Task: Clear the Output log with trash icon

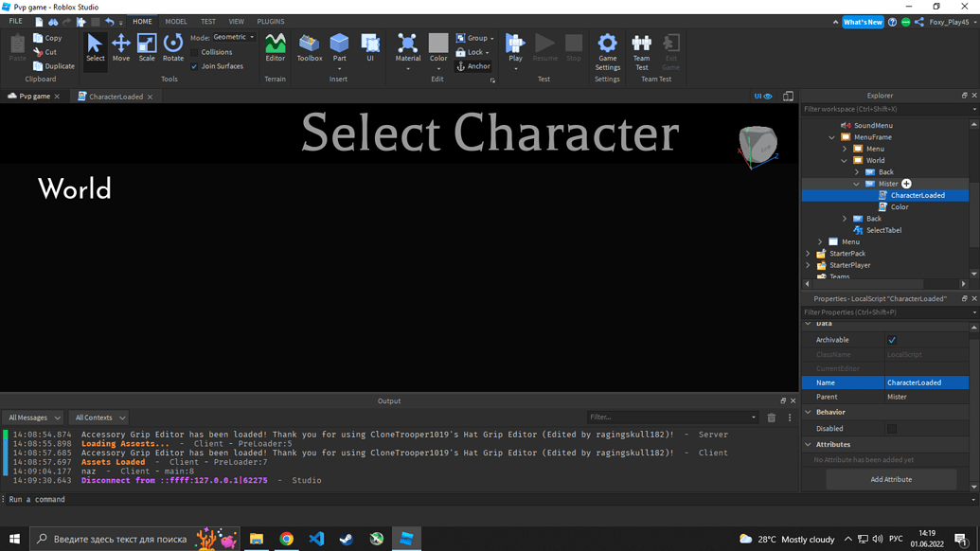Action: 772,418
